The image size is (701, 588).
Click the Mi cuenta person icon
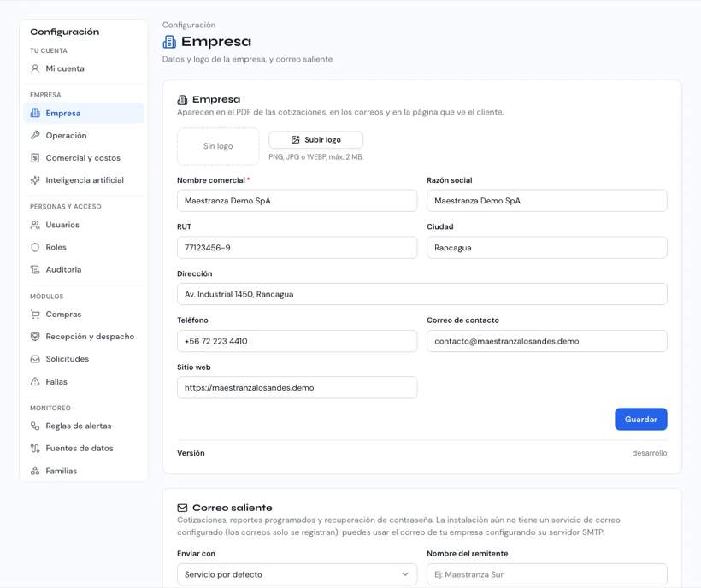click(x=35, y=68)
